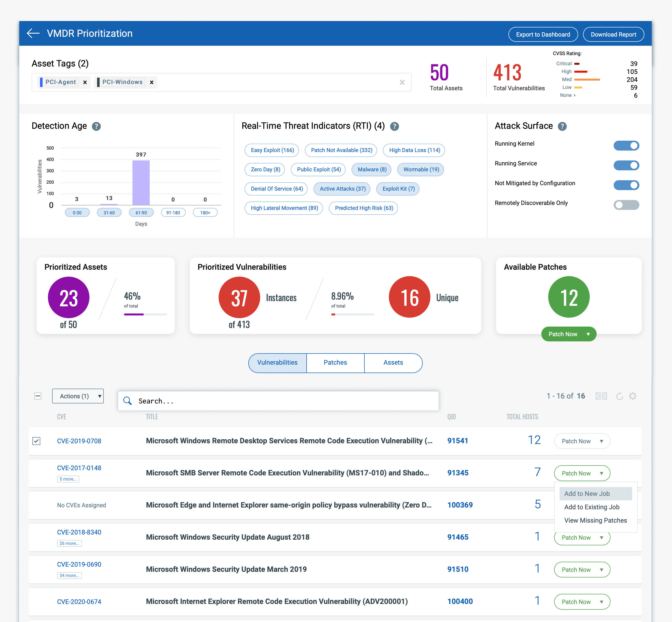Image resolution: width=672 pixels, height=622 pixels.
Task: Select Add to Existing Job menu option
Action: 592,507
